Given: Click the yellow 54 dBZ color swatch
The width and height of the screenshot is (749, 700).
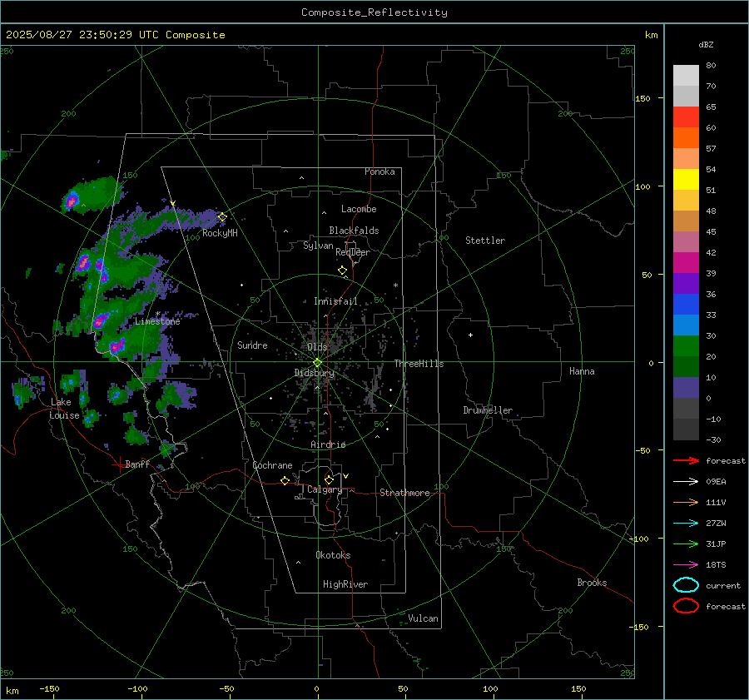Looking at the screenshot, I should tap(686, 179).
